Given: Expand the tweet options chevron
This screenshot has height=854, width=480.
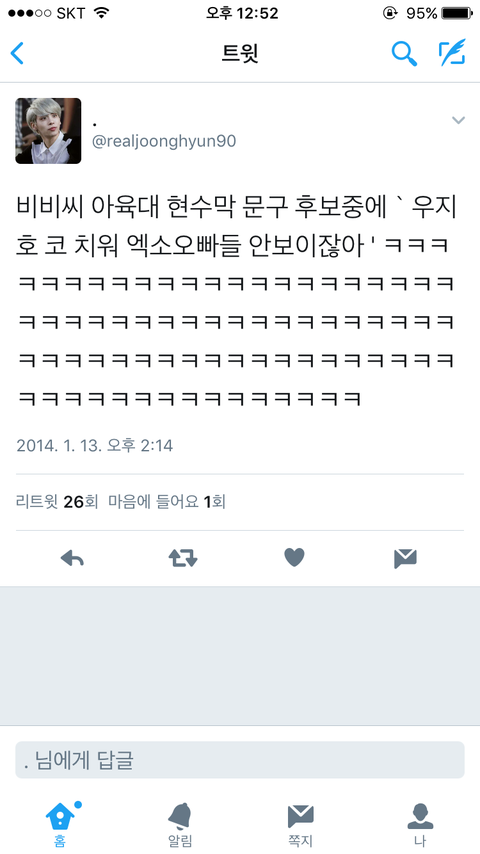Looking at the screenshot, I should [459, 120].
